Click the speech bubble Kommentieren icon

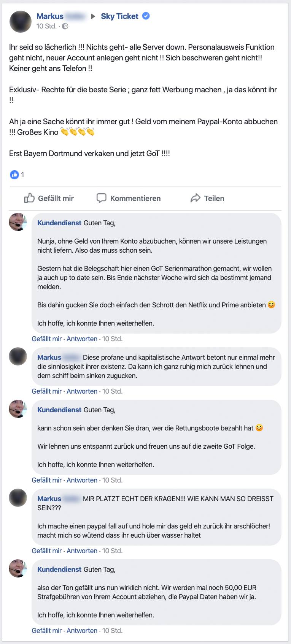pos(101,198)
